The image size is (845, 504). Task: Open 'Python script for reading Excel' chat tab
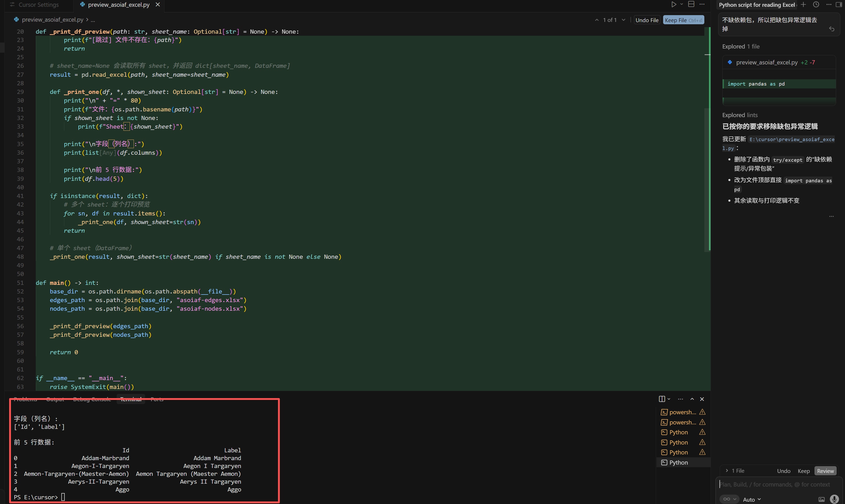[757, 5]
